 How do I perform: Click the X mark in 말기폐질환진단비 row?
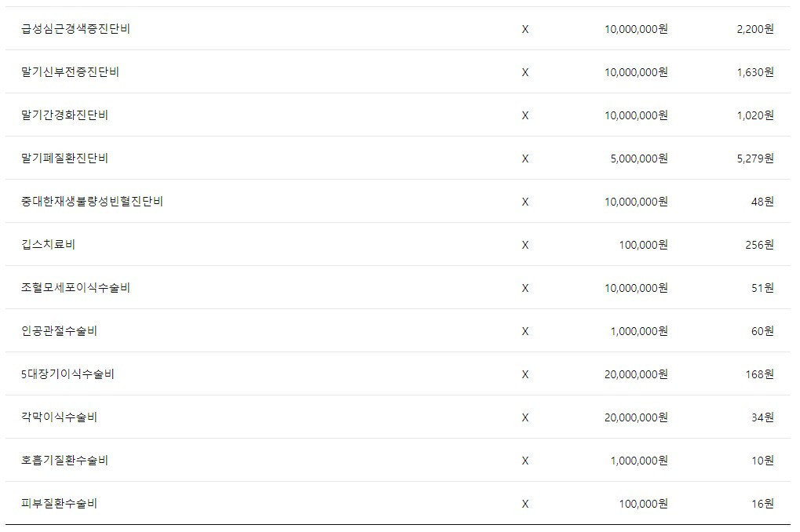[x=525, y=159]
